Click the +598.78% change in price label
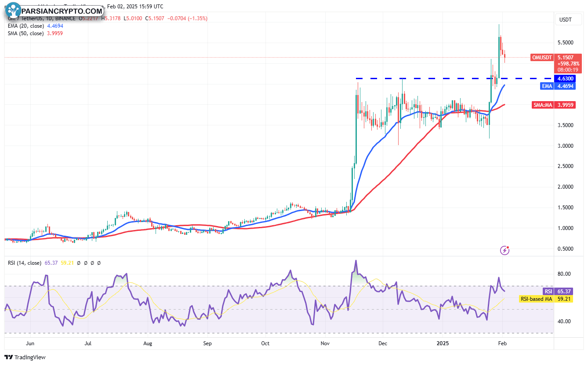588x365 pixels. [568, 63]
